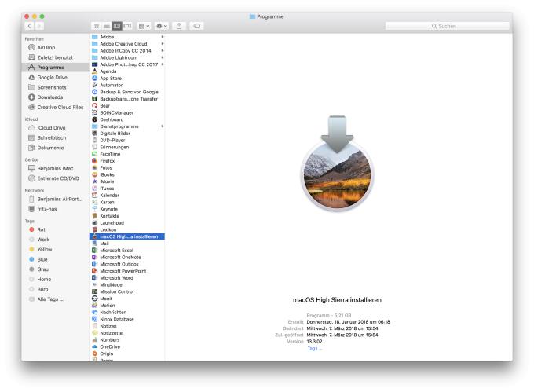Viewport: 534px width, 392px height.
Task: Expand Dienstprogramme folder arrow
Action: [163, 126]
